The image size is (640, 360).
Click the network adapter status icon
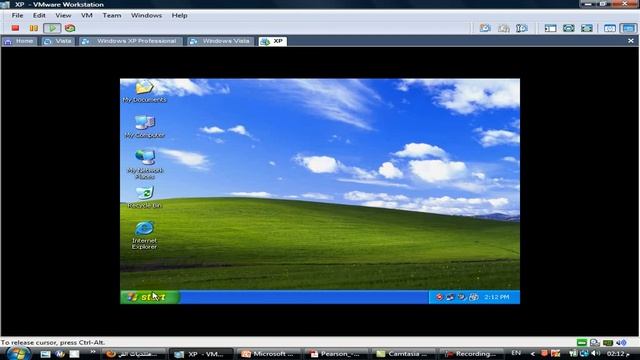[608, 342]
